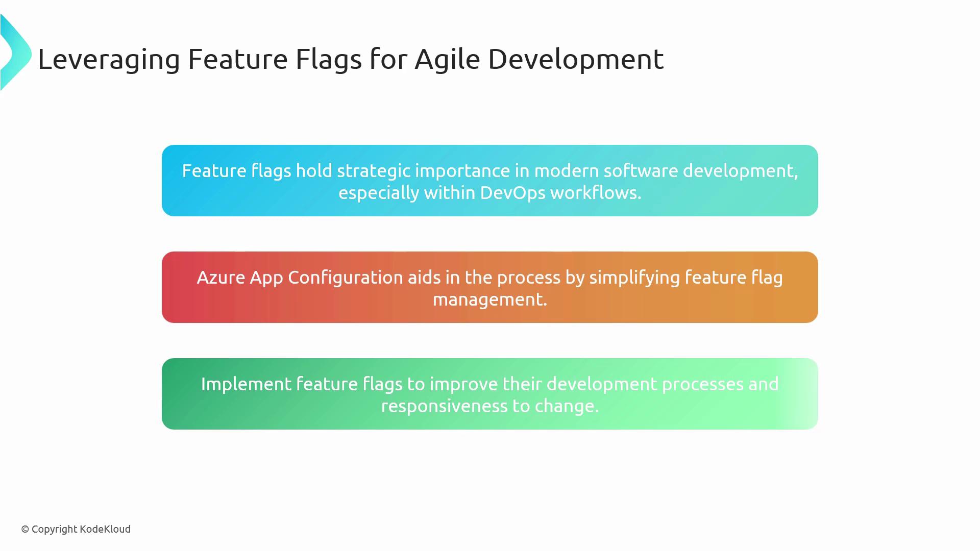The width and height of the screenshot is (980, 551).
Task: Click the word "KodeKloud" in footer
Action: coord(105,530)
